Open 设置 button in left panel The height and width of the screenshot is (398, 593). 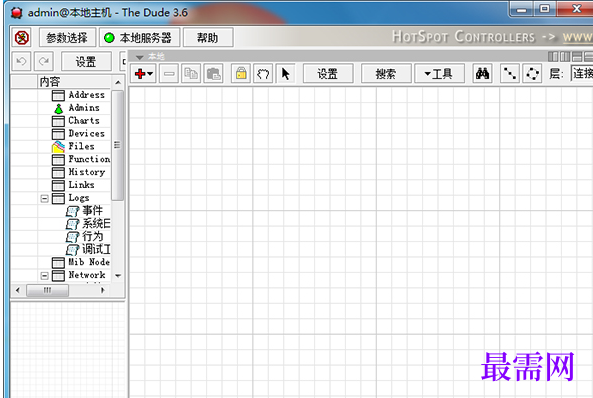pos(86,61)
